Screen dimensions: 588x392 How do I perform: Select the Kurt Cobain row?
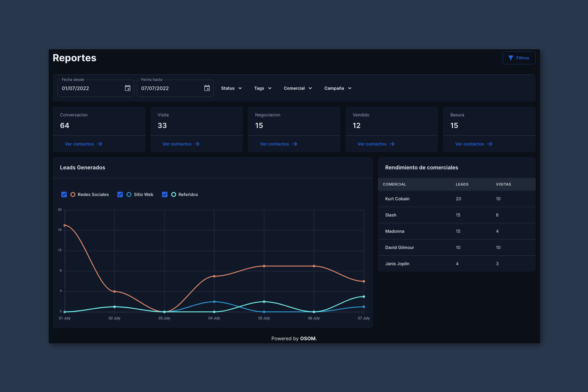[457, 199]
